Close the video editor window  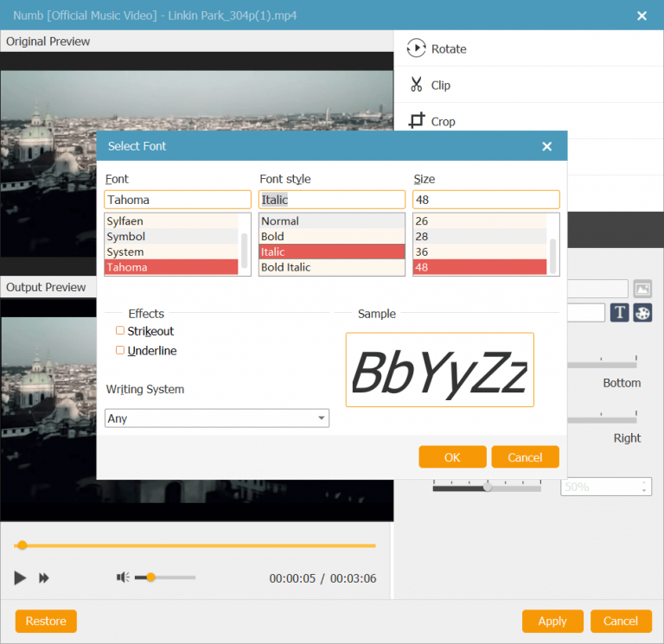[x=642, y=16]
